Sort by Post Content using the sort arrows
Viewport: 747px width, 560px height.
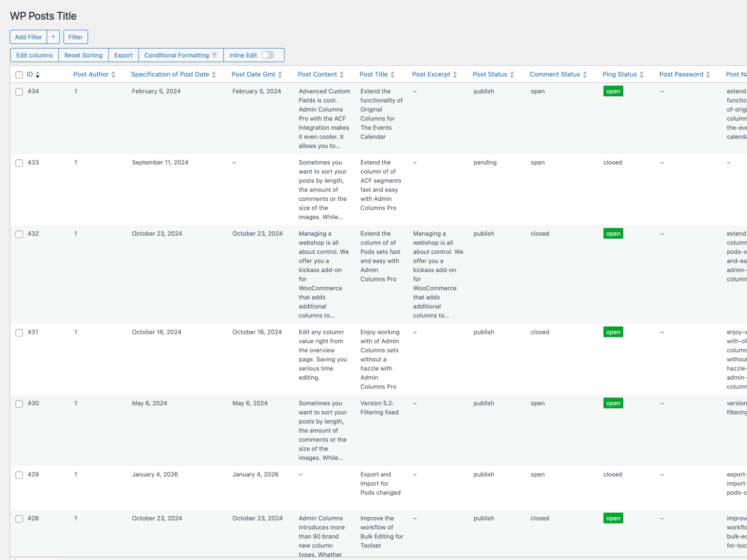(x=341, y=74)
